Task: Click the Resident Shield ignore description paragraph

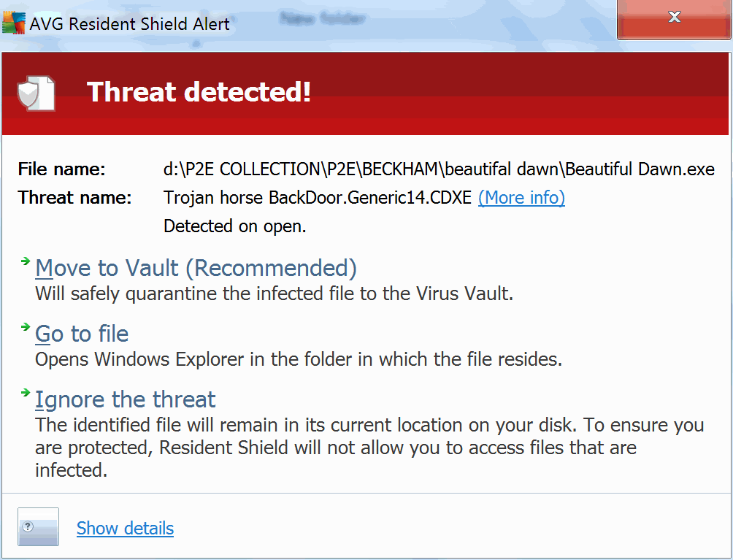Action: pos(369,448)
